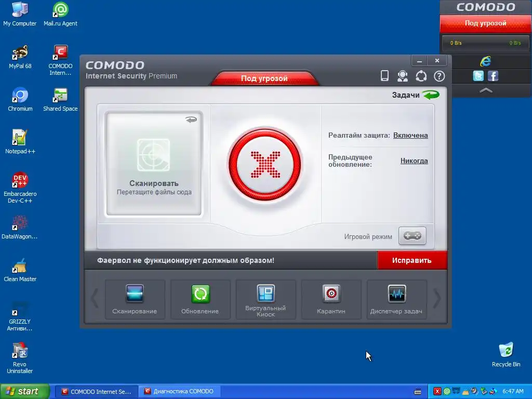Select the Shared Space desktop shortcut

tap(60, 99)
